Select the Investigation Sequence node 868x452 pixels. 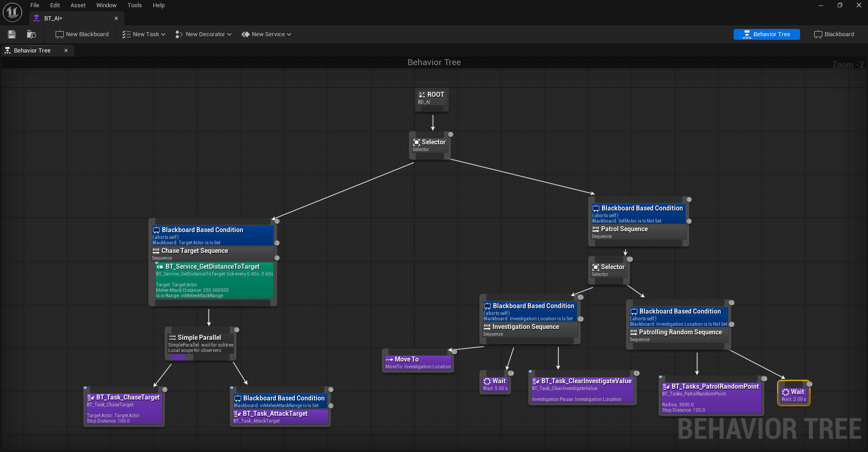tap(530, 330)
